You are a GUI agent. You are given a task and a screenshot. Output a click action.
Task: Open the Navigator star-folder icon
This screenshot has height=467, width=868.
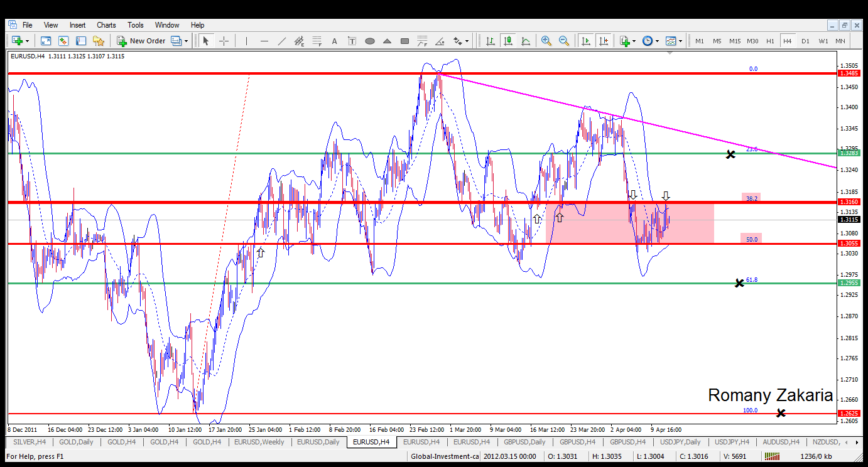99,41
